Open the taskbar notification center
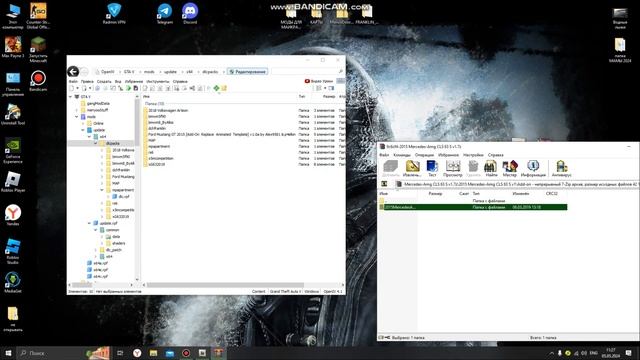Screen dimensions: 640x360 click(629, 353)
